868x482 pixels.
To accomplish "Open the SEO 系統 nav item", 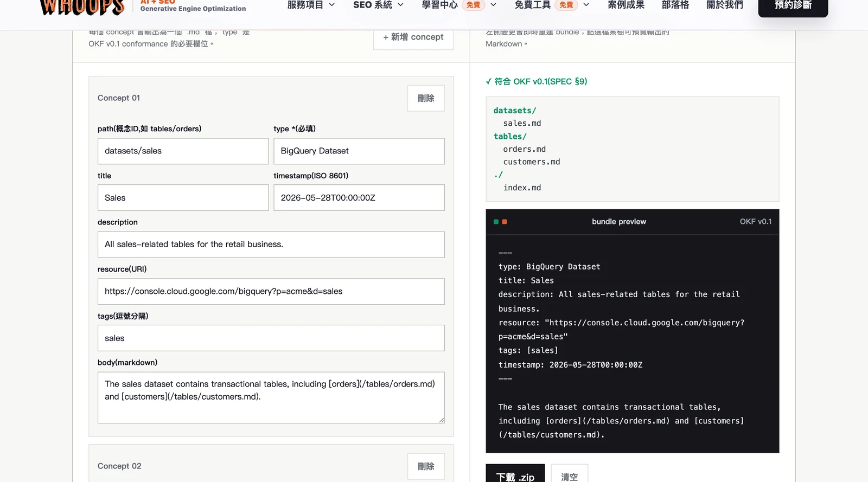I will point(373,5).
